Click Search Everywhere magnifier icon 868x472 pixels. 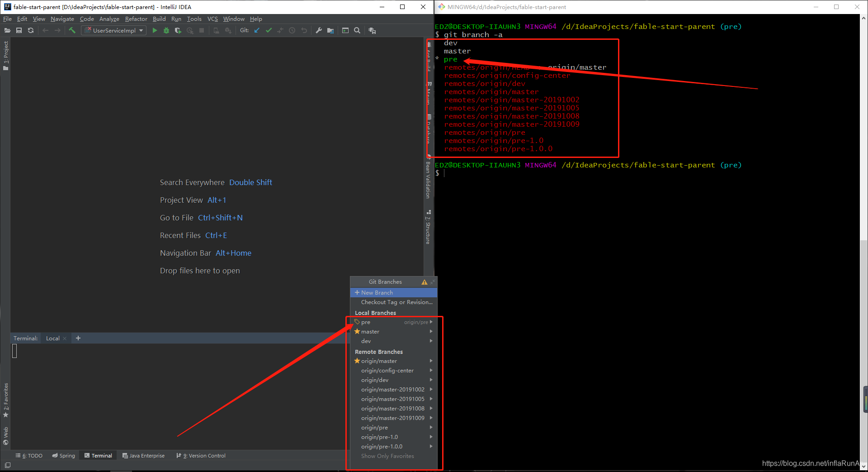pyautogui.click(x=357, y=30)
